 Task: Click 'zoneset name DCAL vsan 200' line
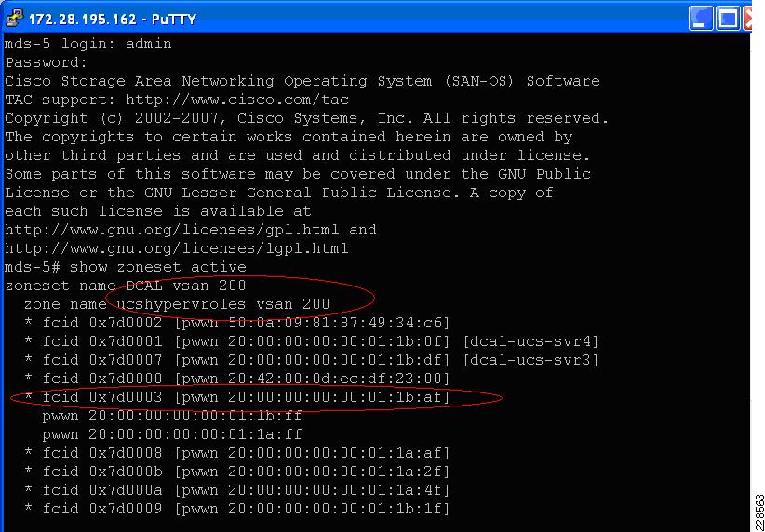pyautogui.click(x=126, y=286)
